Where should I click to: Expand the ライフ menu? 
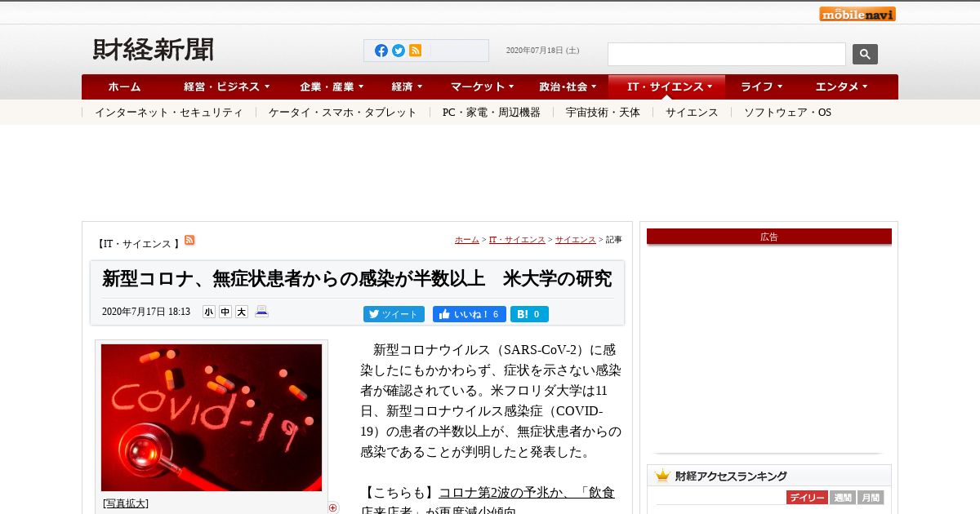tap(762, 86)
